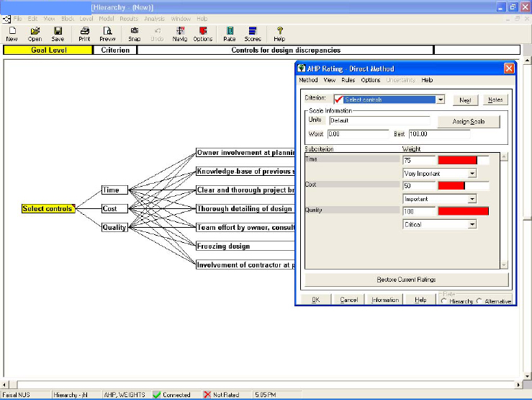The image size is (532, 400).
Task: Open the Analysis menu
Action: coord(154,19)
